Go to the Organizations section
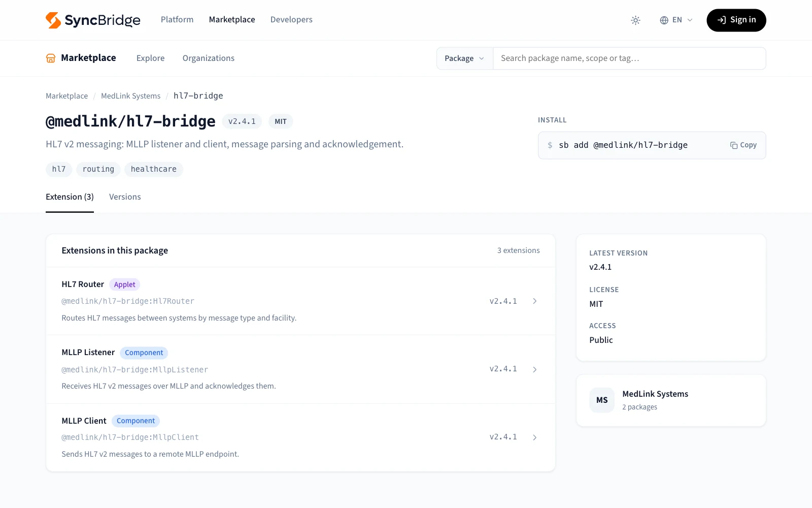 (209, 58)
